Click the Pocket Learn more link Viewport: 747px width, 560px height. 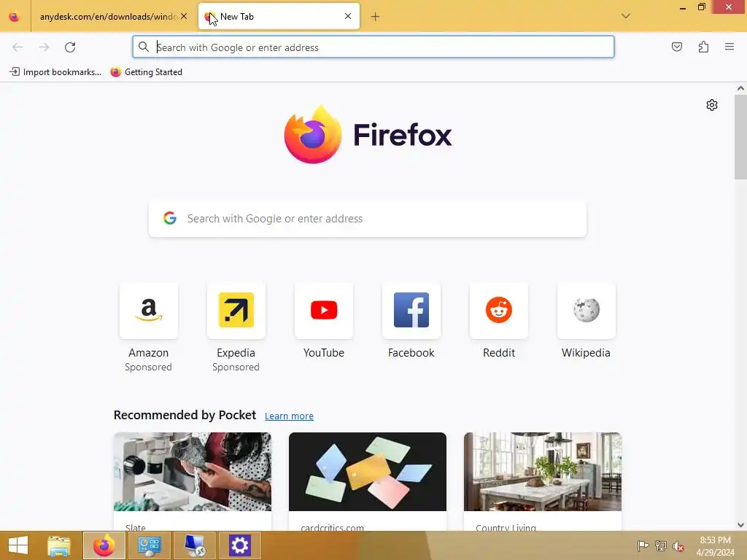(x=289, y=416)
